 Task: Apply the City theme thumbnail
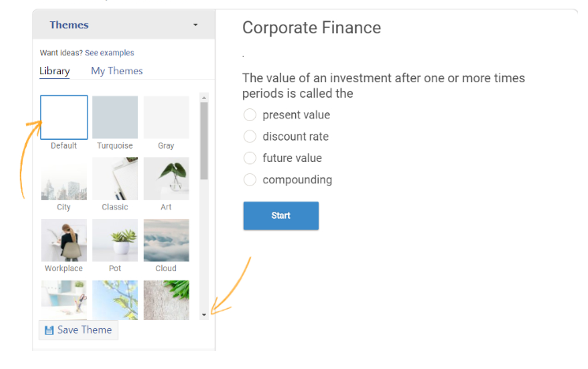click(x=64, y=179)
